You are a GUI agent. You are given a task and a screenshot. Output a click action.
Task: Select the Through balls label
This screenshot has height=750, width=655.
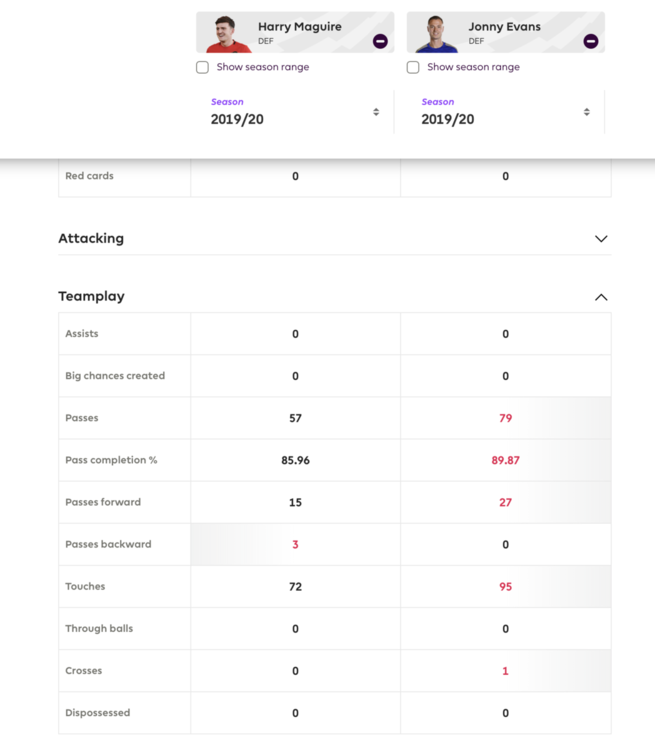[99, 629]
